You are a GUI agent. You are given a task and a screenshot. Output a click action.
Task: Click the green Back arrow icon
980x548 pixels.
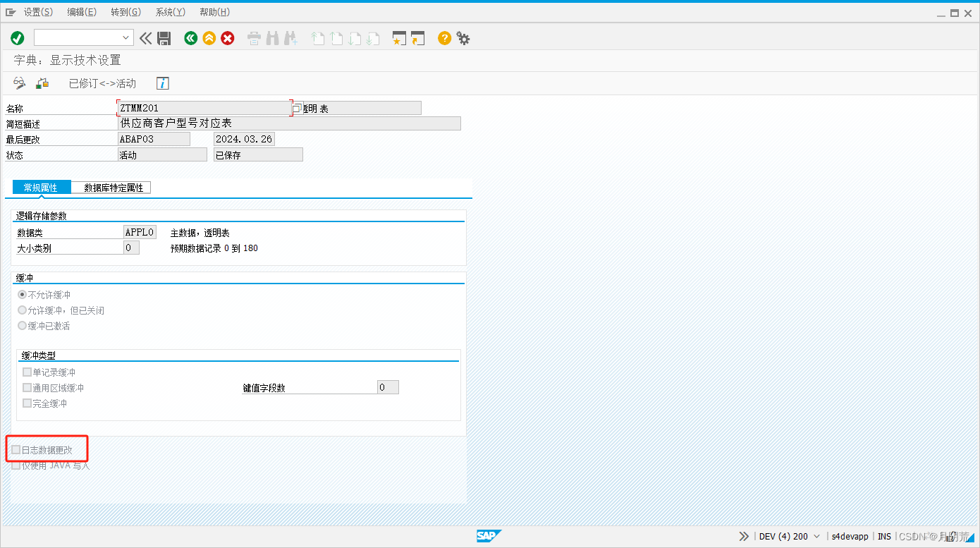(190, 38)
